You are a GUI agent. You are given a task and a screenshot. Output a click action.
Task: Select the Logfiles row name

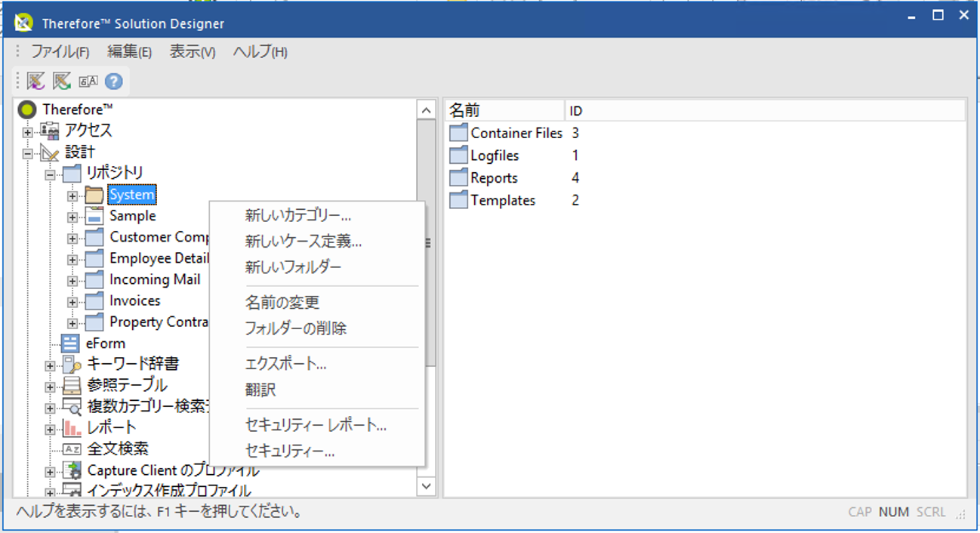(x=495, y=156)
